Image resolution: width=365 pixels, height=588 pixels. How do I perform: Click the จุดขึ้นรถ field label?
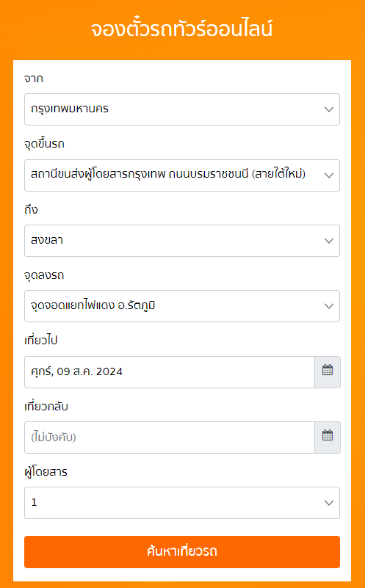(x=44, y=144)
